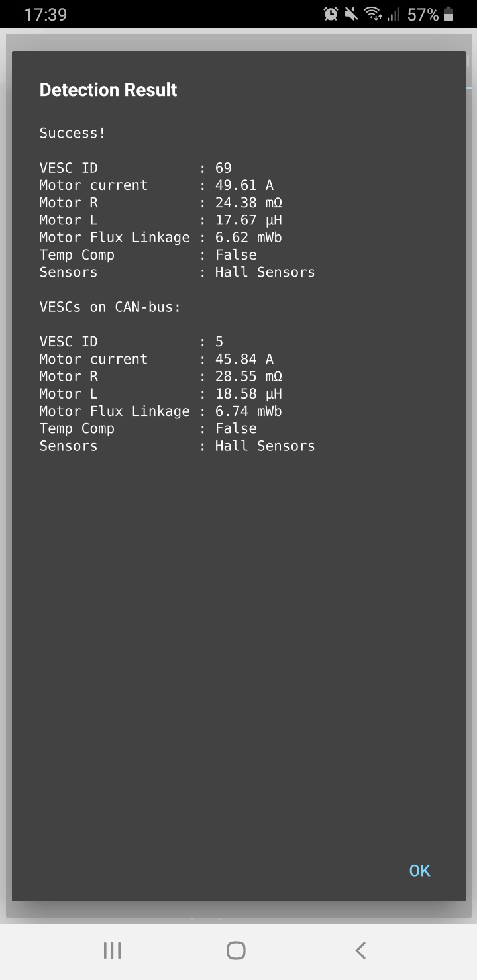Screen dimensions: 477x980
Task: Tap the 17:39 clock in status bar
Action: pos(46,15)
